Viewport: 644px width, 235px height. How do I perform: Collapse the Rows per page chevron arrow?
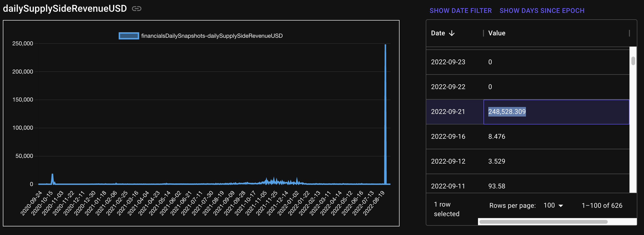(x=560, y=205)
